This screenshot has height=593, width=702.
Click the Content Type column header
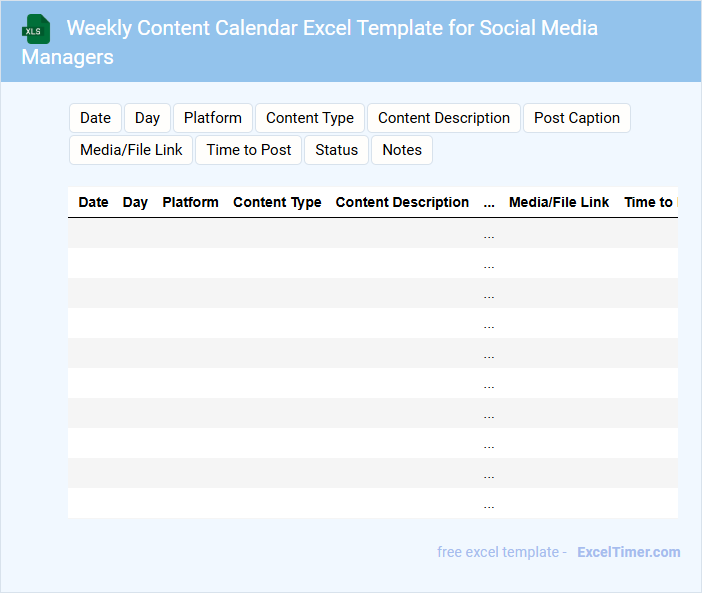coord(277,202)
